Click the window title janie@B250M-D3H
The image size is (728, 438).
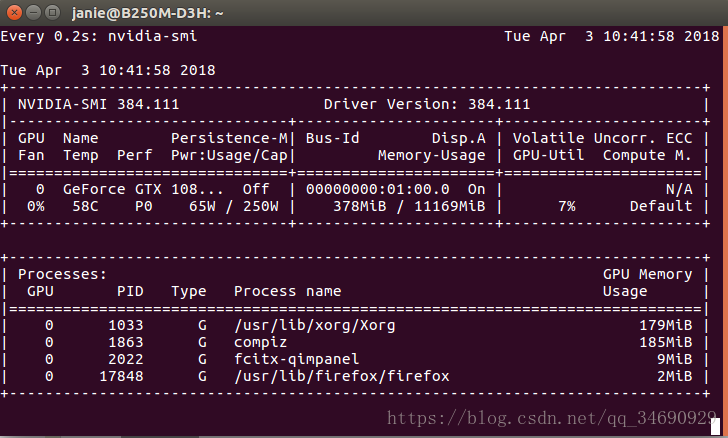[x=147, y=13]
